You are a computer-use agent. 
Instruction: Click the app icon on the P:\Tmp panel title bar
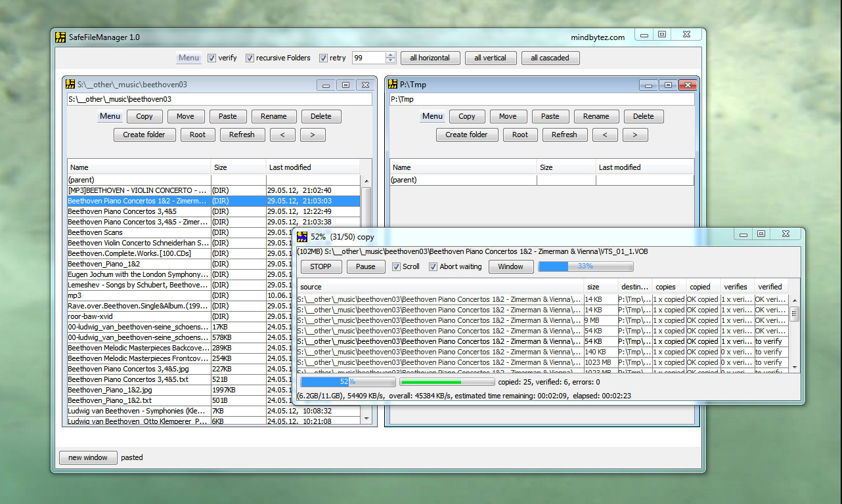(392, 85)
